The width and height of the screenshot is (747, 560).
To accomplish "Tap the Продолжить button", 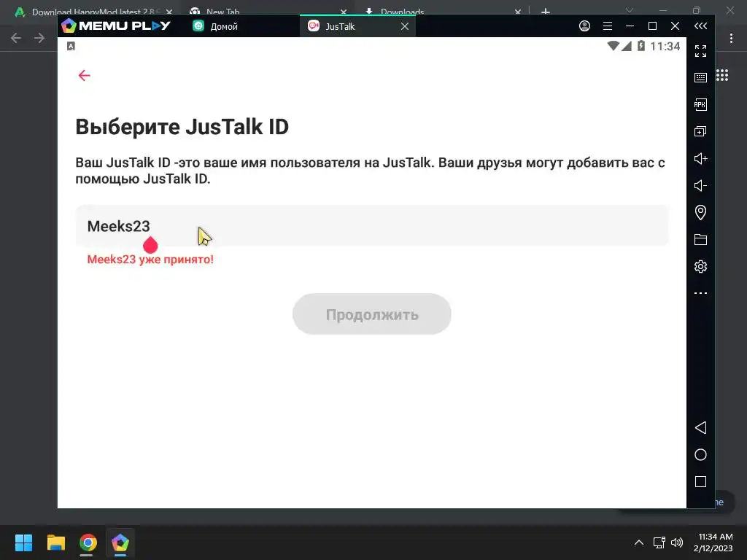I will 371,314.
